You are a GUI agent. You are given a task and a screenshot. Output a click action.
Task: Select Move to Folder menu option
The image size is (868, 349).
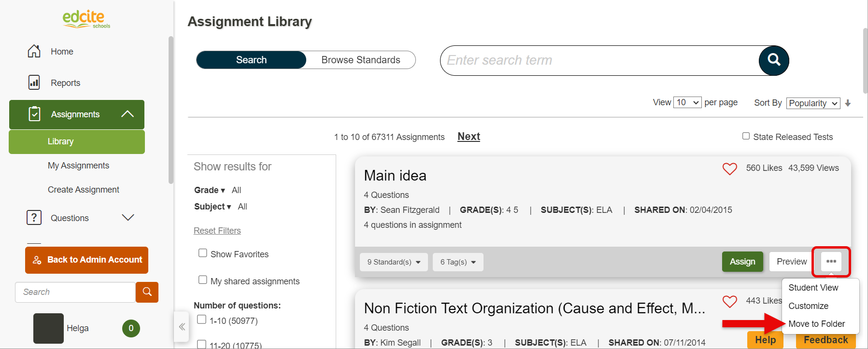tap(816, 324)
